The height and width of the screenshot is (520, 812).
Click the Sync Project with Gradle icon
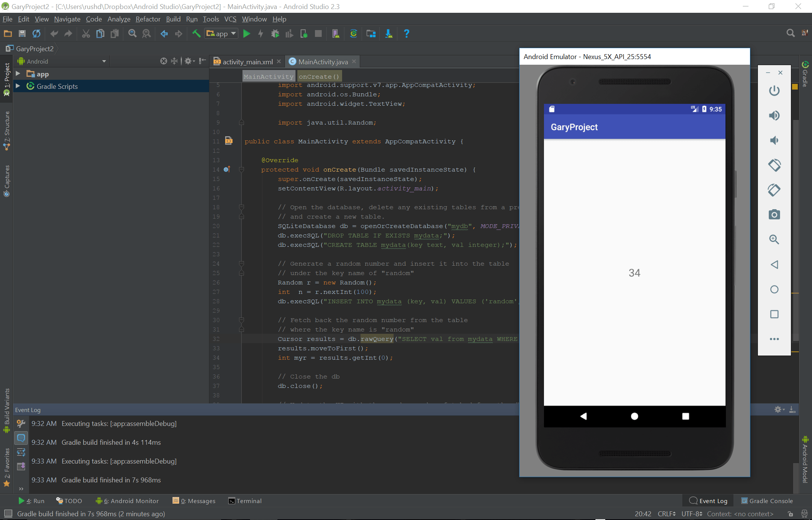353,34
